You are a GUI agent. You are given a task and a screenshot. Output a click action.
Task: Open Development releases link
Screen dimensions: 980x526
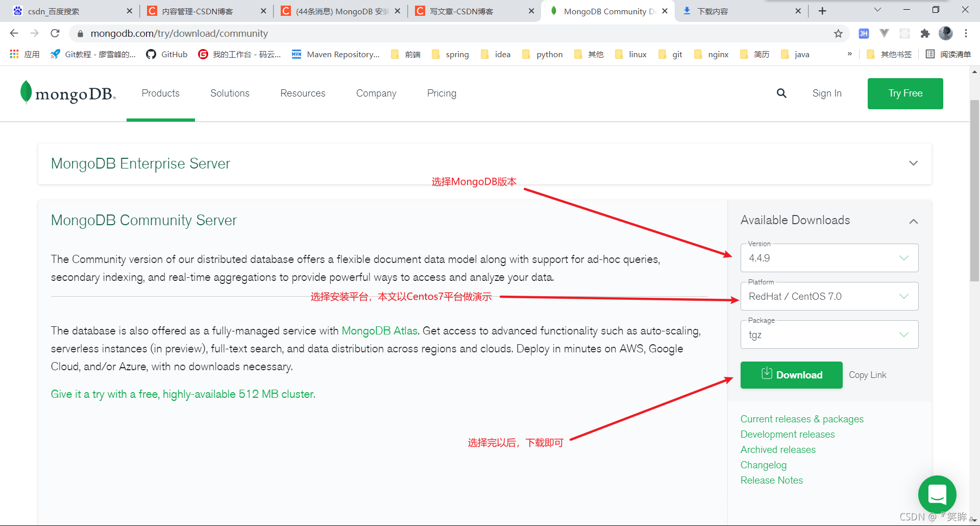tap(788, 434)
